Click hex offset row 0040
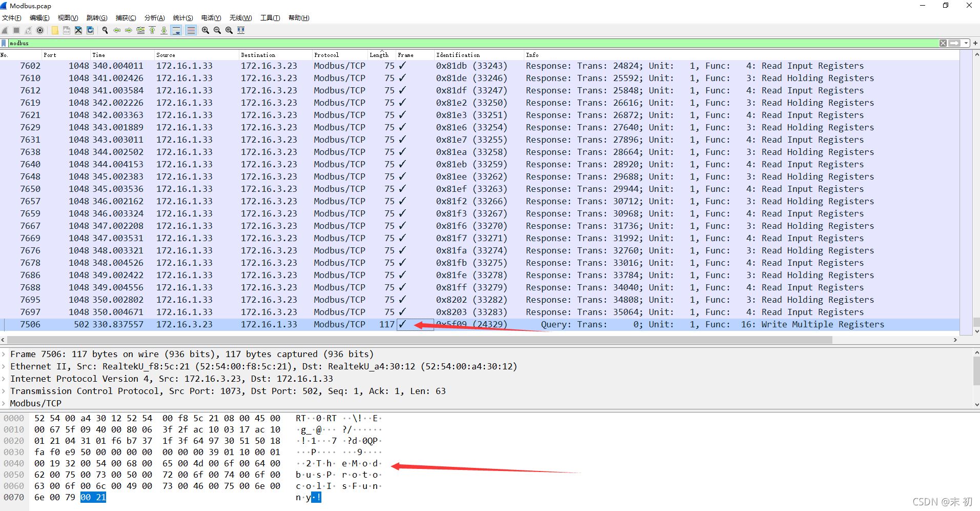The height and width of the screenshot is (511, 980). click(14, 463)
